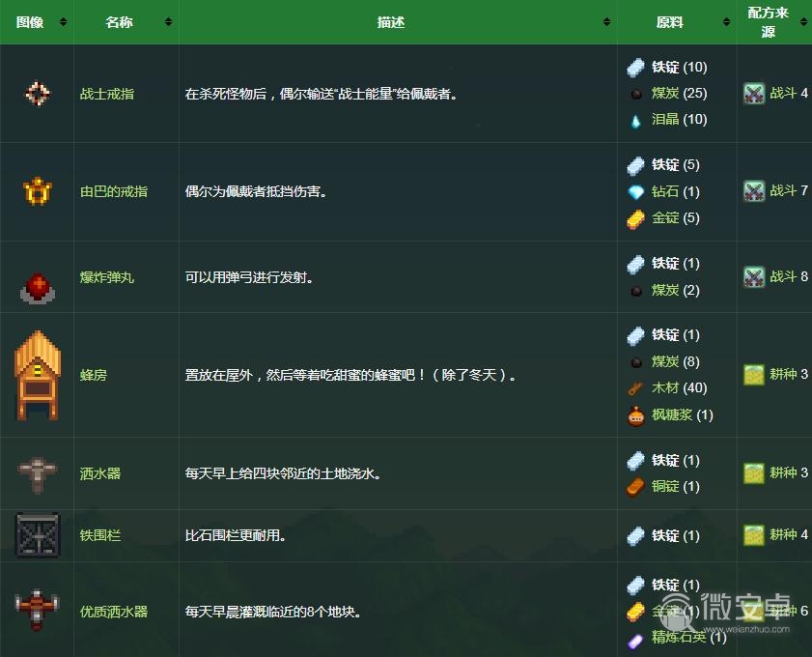Image resolution: width=812 pixels, height=657 pixels.
Task: Sort table by 配方来源 column arrows
Action: click(x=803, y=22)
